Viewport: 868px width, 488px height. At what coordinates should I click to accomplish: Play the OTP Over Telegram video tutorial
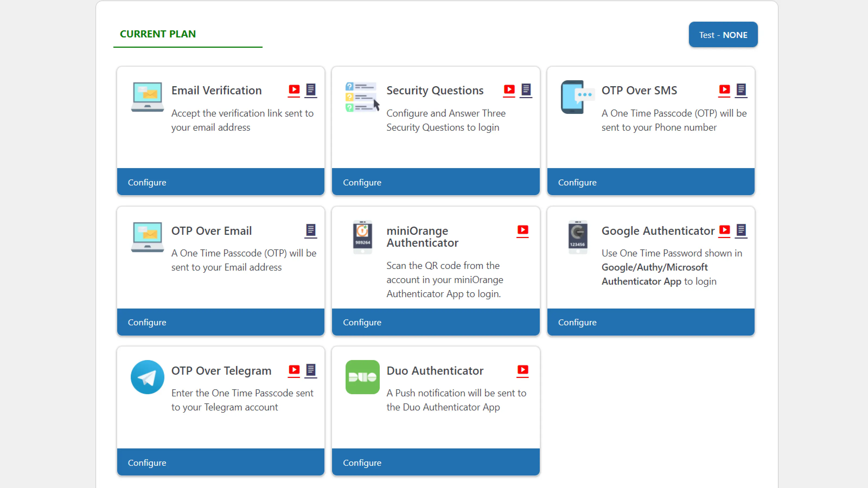pyautogui.click(x=293, y=370)
